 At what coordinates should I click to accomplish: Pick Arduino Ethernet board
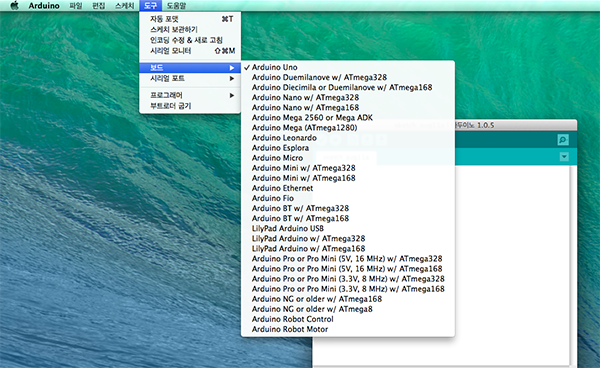coord(348,188)
